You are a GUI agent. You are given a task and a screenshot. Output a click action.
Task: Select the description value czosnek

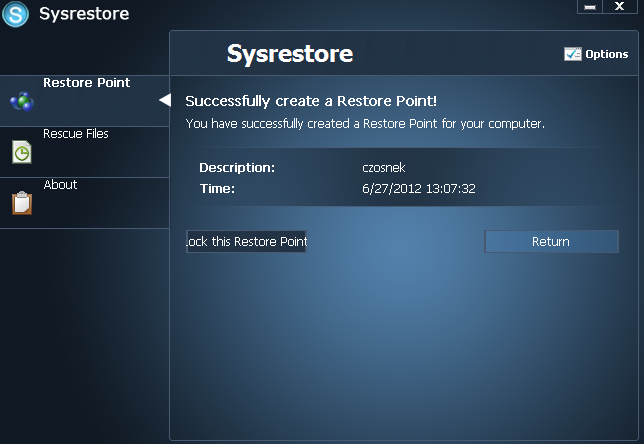[x=385, y=168]
